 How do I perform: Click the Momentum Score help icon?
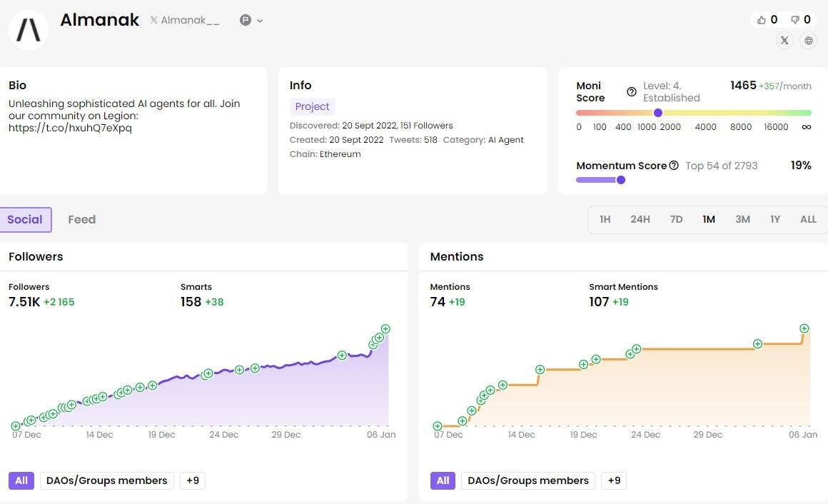[673, 166]
